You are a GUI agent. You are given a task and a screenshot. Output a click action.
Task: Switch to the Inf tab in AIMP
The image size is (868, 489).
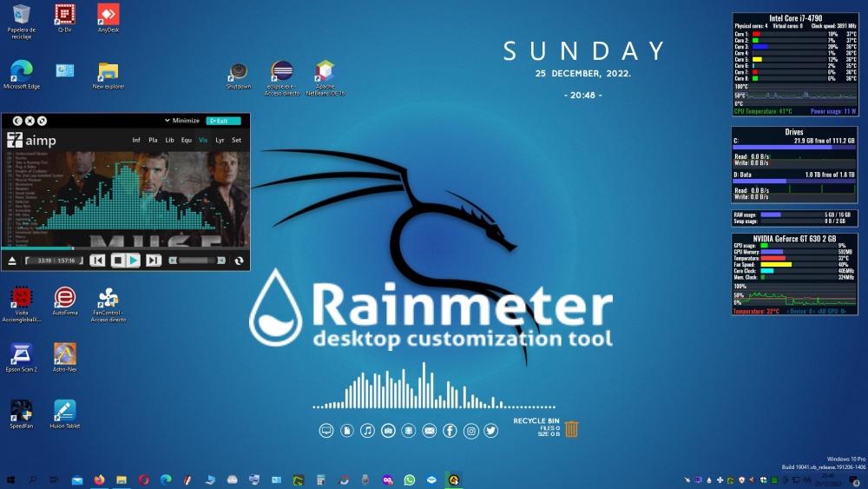click(x=136, y=140)
